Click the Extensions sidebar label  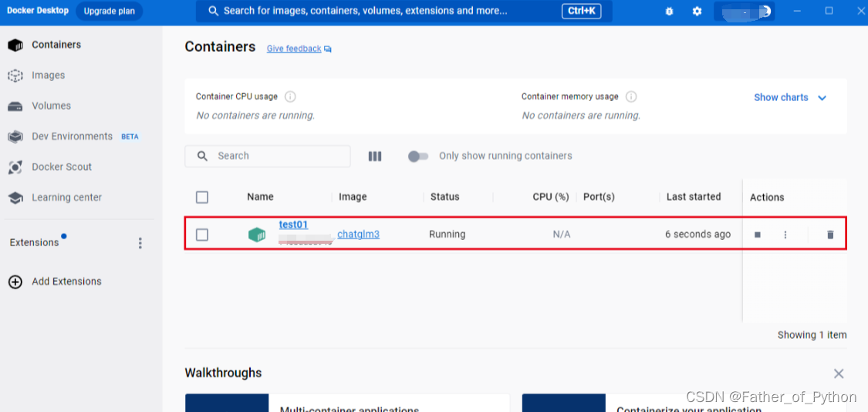[x=34, y=242]
